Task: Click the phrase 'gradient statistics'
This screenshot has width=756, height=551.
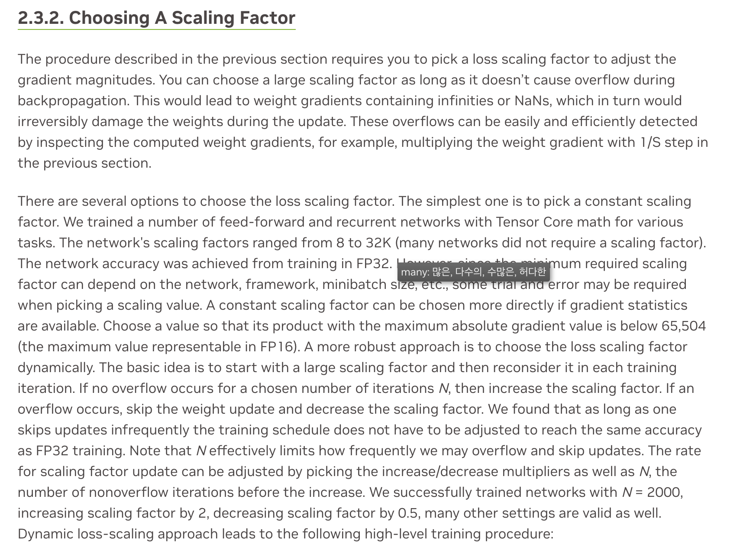Action: click(x=628, y=305)
